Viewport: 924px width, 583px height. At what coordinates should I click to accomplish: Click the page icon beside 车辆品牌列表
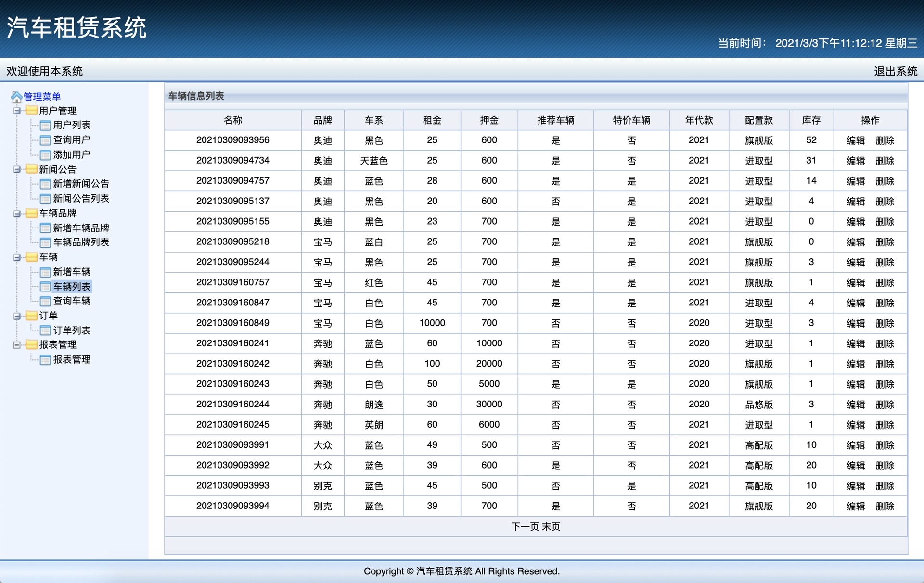pos(45,242)
